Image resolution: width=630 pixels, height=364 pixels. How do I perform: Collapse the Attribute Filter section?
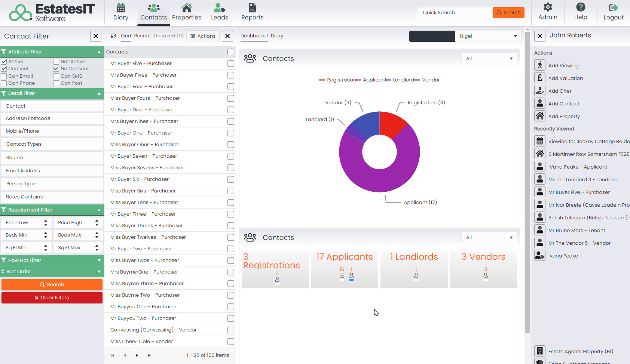99,52
